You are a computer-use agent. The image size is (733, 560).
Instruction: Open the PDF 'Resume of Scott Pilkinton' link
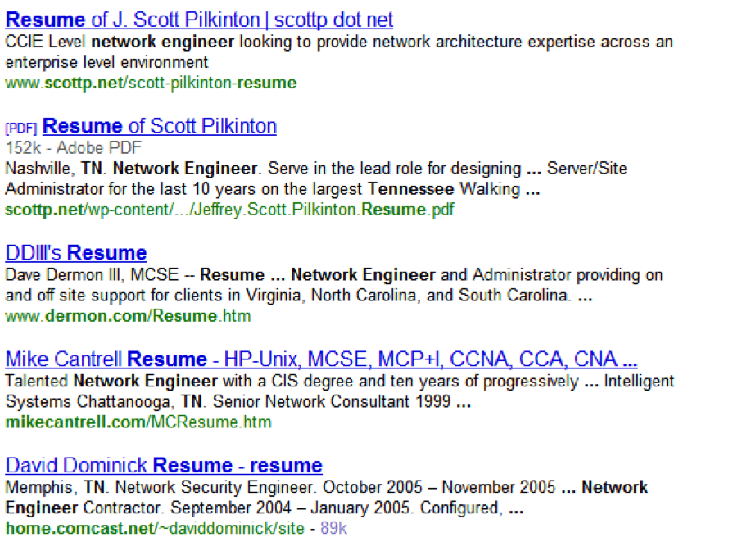click(160, 126)
